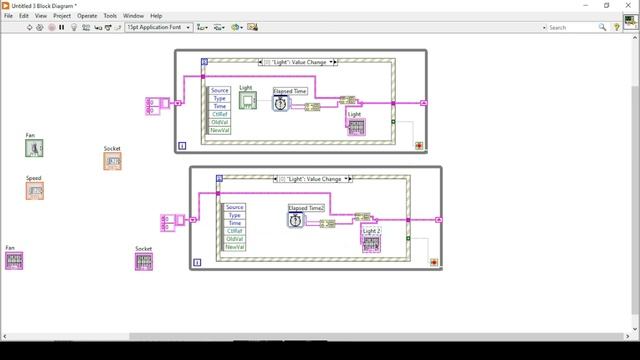640x360 pixels.
Task: Open the Distribute Objects dropdown
Action: (x=219, y=27)
